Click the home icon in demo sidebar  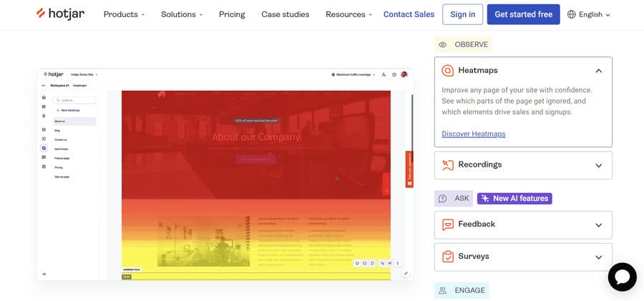tap(44, 97)
